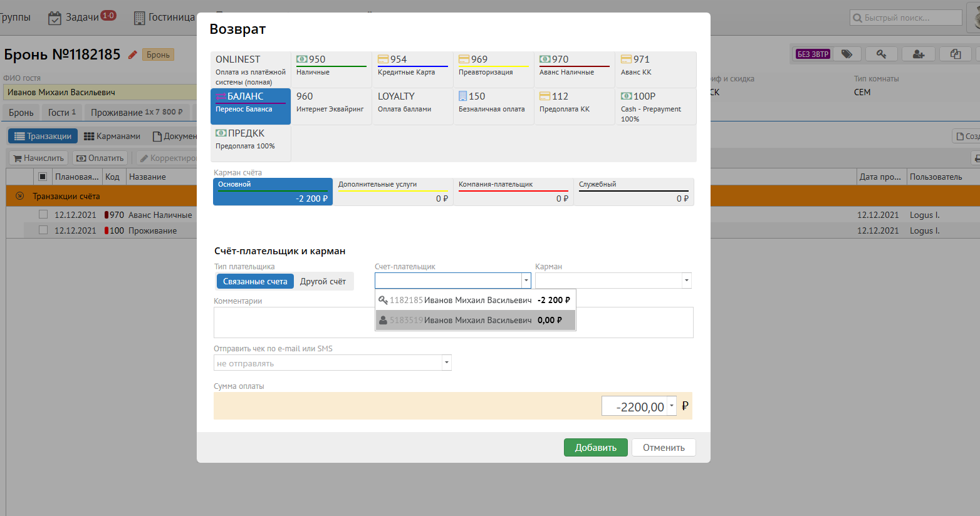980x516 pixels.
Task: Click the tag icon button in booking header
Action: 847,54
